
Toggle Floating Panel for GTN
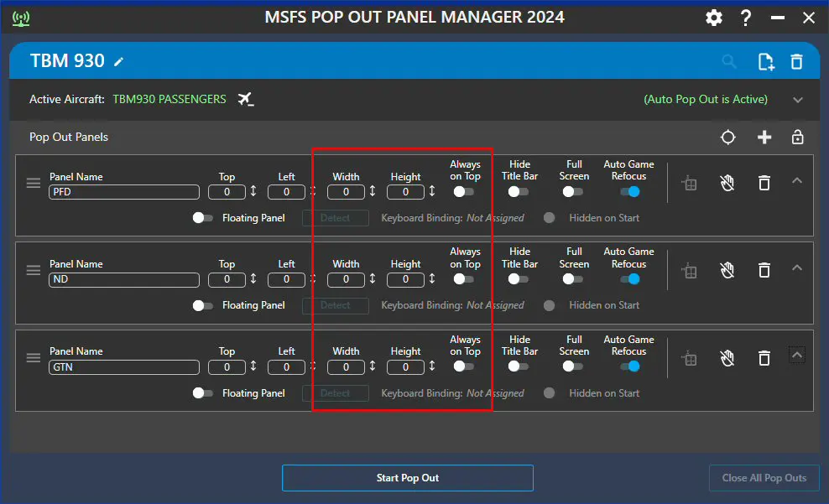[202, 393]
